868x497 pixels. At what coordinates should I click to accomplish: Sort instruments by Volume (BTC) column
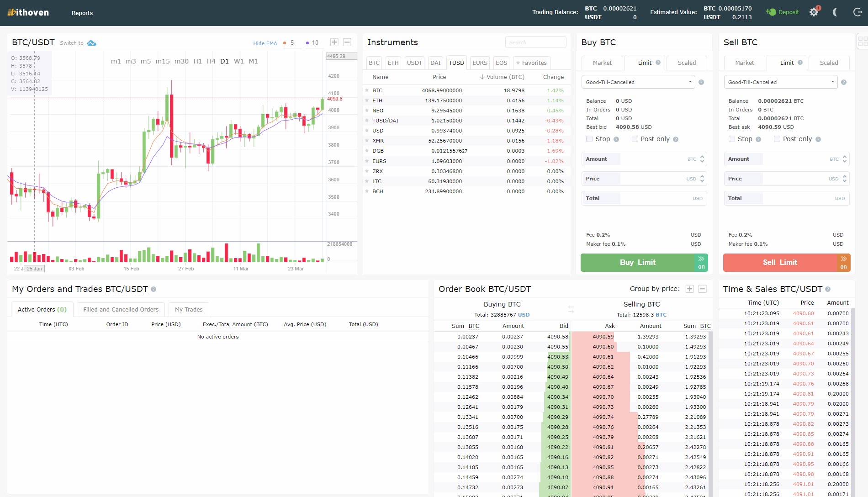click(502, 77)
